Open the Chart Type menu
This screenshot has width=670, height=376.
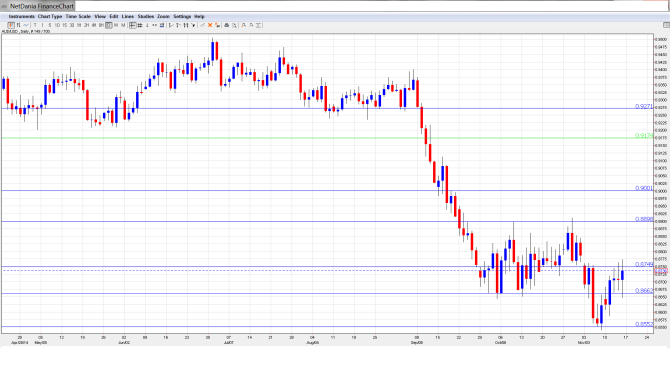[x=50, y=16]
